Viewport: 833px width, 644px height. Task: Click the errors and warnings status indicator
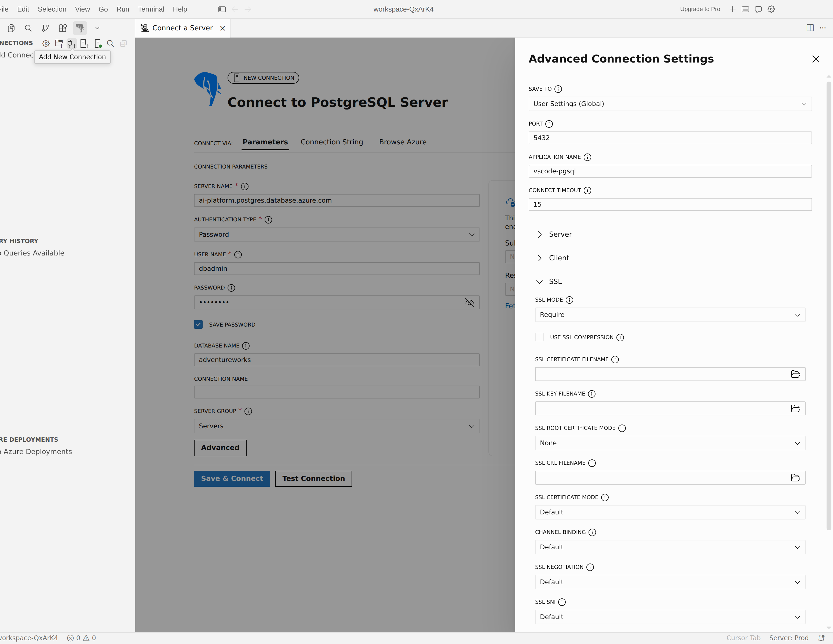coord(82,638)
